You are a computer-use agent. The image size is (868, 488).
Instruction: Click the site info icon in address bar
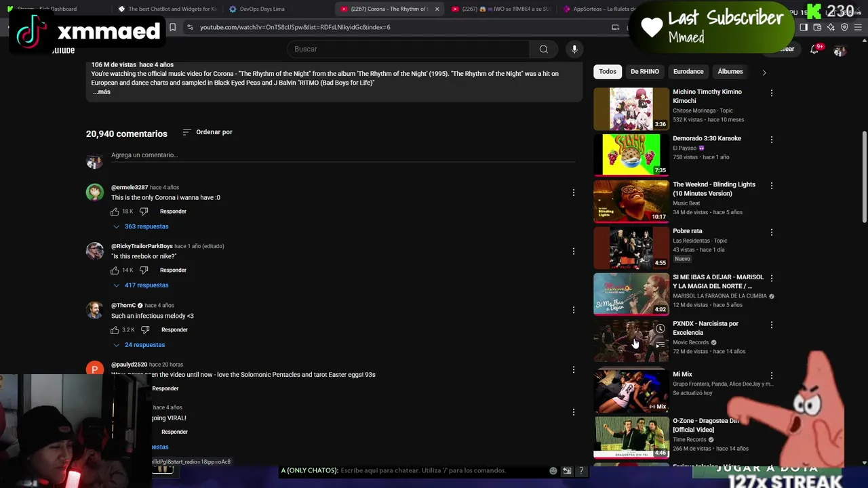(190, 27)
